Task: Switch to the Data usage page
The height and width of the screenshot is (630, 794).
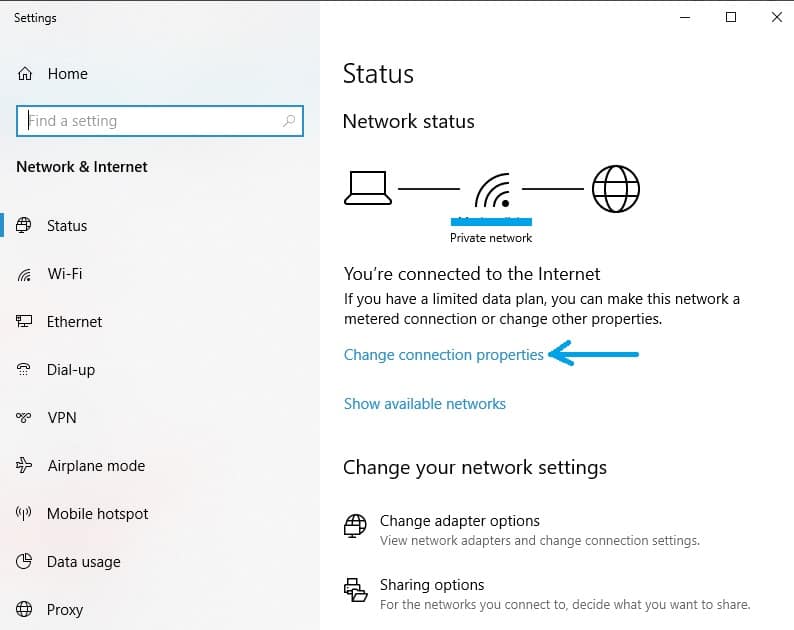Action: coord(83,562)
